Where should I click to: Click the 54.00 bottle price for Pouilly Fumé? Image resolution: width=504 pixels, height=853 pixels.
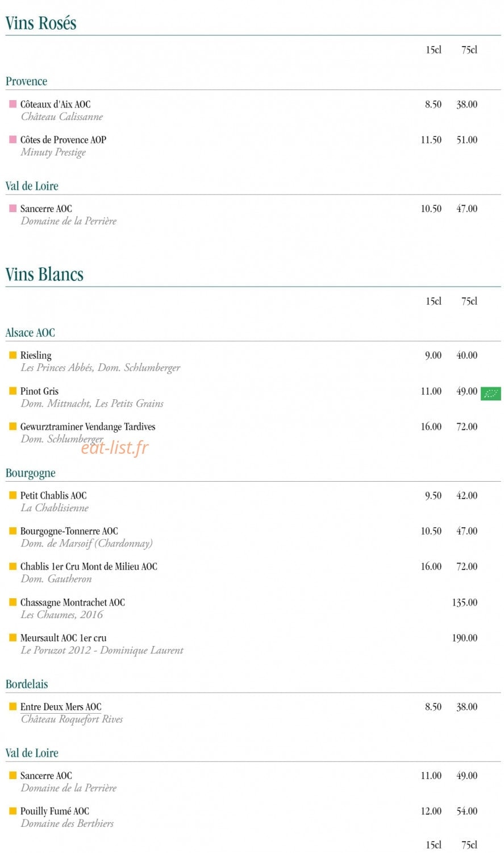[x=467, y=811]
